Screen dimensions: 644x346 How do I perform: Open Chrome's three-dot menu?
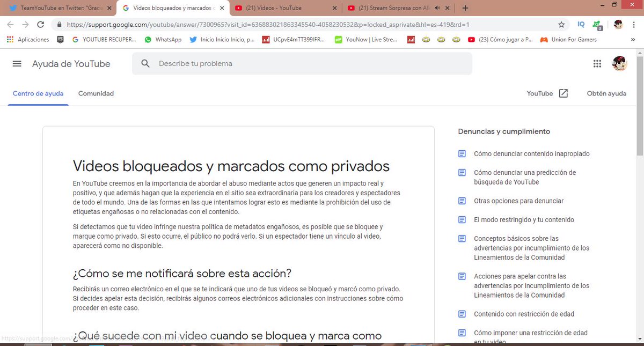[x=635, y=24]
